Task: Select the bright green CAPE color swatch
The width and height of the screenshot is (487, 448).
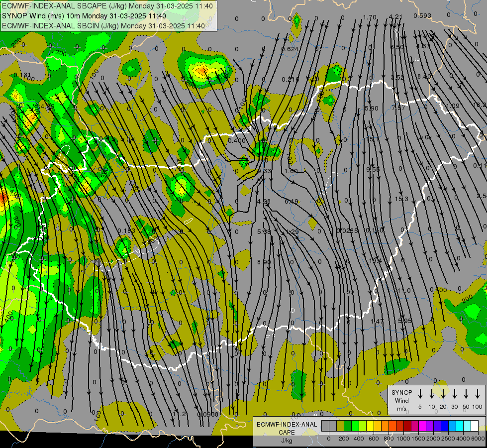Action: (x=355, y=426)
